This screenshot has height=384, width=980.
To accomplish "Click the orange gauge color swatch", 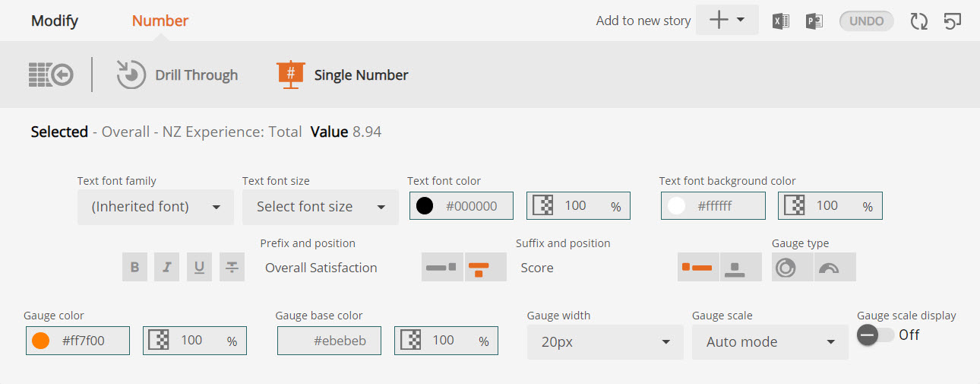I will pyautogui.click(x=41, y=341).
